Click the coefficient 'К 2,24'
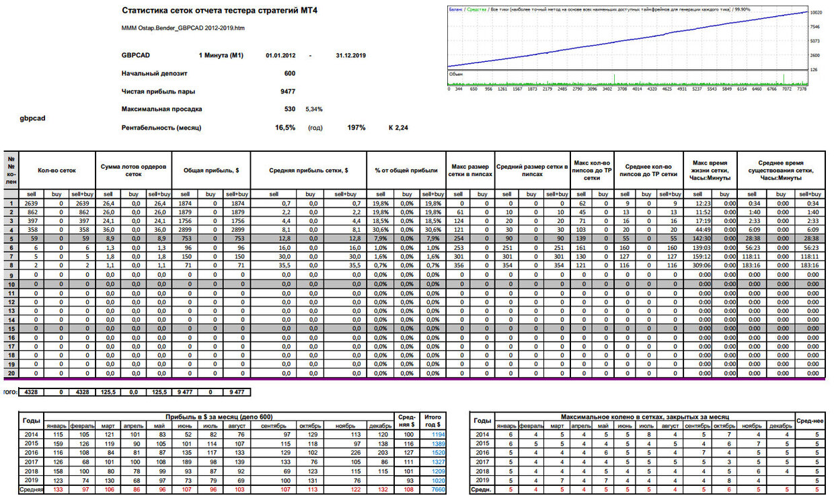 pos(398,128)
